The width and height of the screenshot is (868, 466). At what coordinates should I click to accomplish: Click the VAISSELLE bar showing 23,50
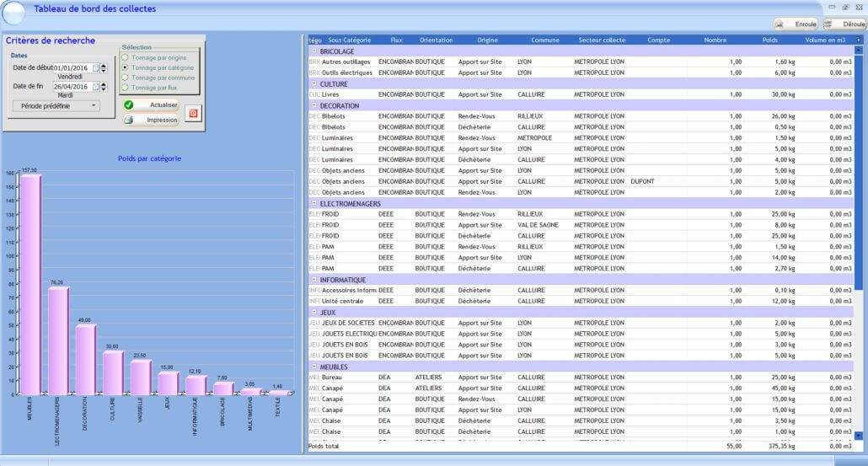141,378
